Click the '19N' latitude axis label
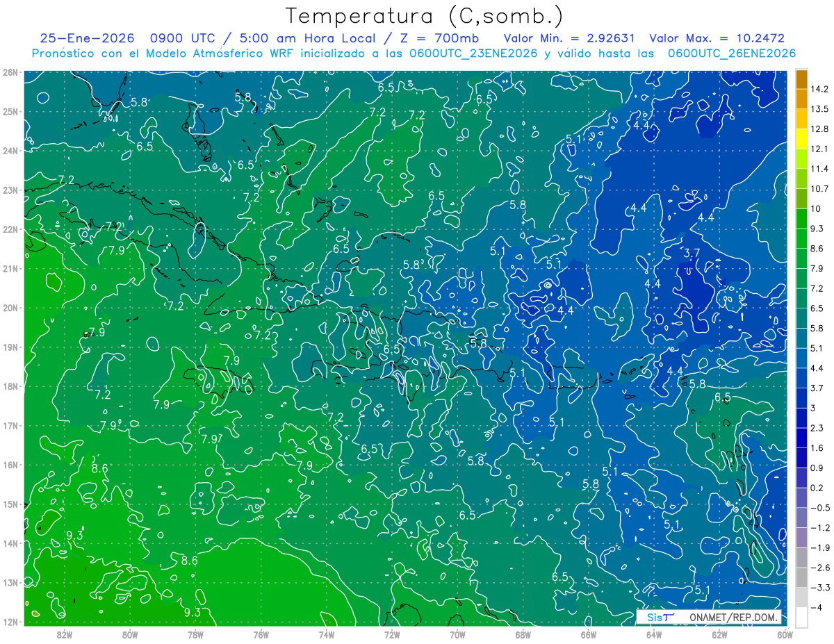834x644 pixels. point(10,347)
